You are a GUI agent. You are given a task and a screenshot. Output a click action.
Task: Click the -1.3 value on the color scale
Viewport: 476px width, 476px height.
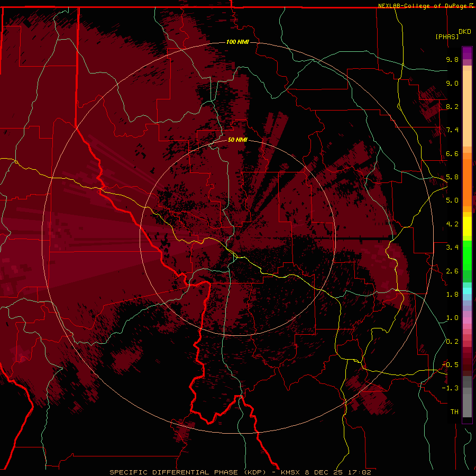pyautogui.click(x=451, y=388)
